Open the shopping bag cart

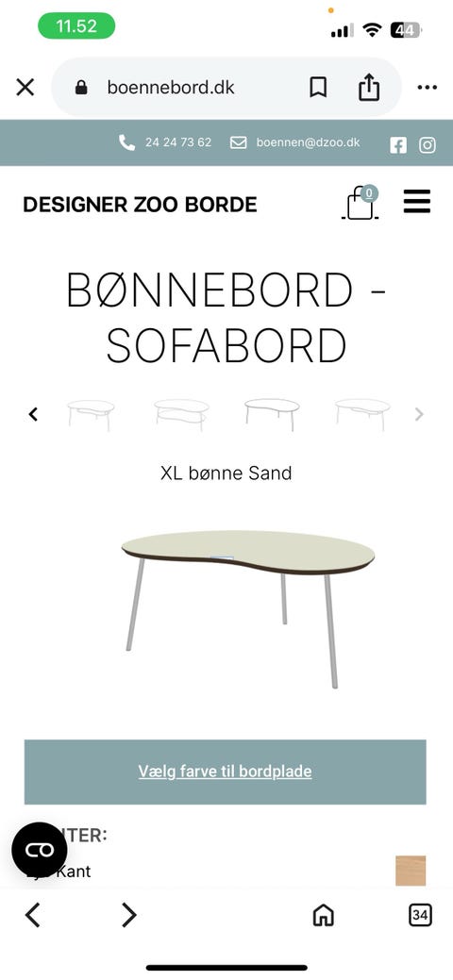pyautogui.click(x=361, y=203)
